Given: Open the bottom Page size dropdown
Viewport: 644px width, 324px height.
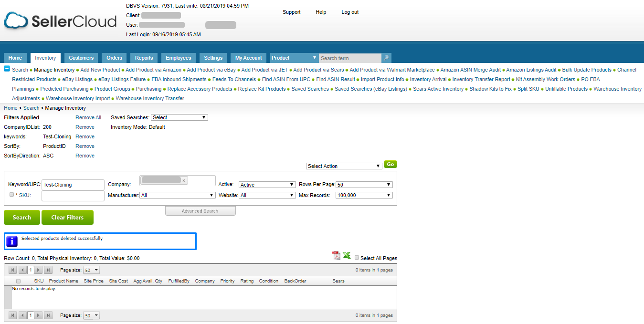Looking at the screenshot, I should point(92,315).
